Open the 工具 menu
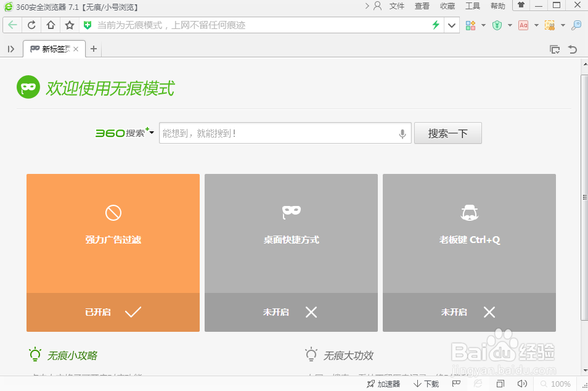 [x=472, y=6]
